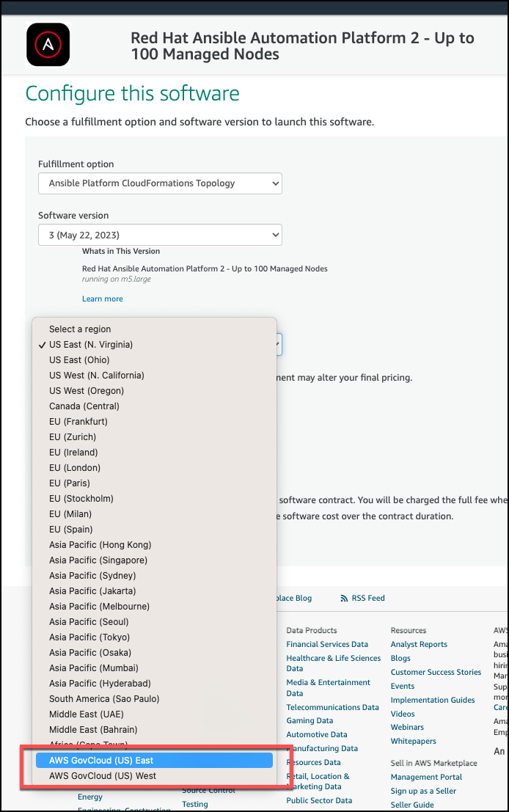Open Media & Entertainment Data link
The height and width of the screenshot is (812, 509).
[x=329, y=688]
